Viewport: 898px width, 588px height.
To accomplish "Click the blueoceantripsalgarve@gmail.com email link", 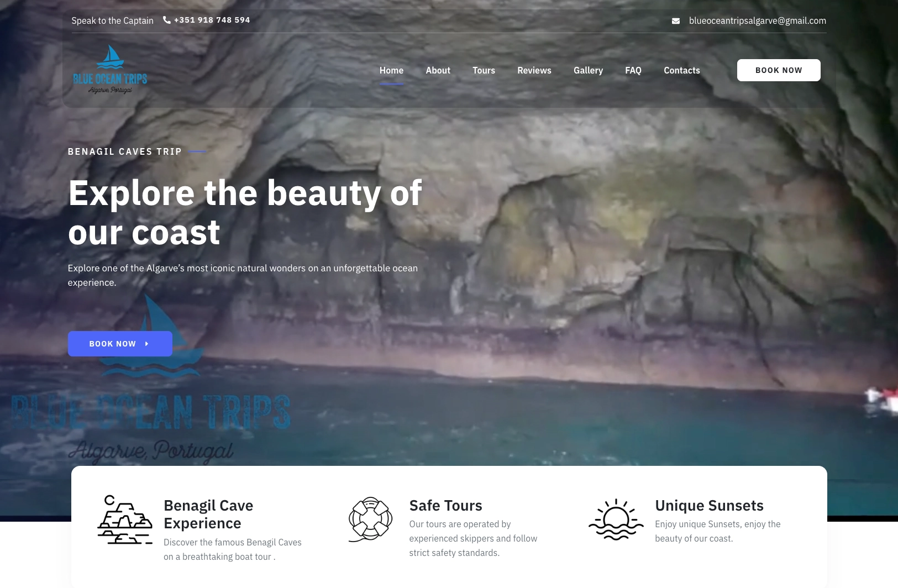I will [757, 20].
